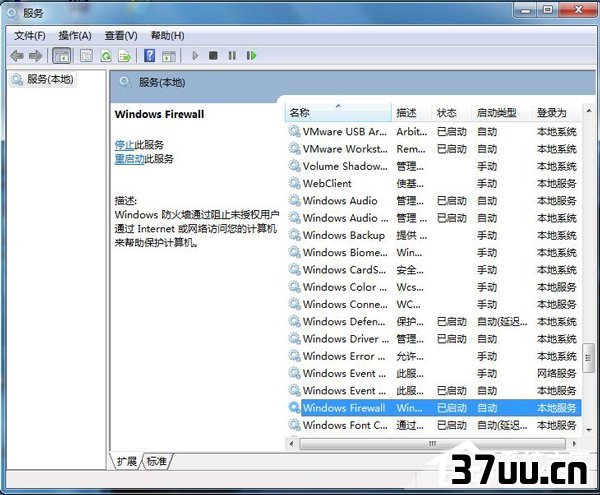This screenshot has width=600, height=495.
Task: Click the vertical scrollbar up arrow
Action: 589,111
